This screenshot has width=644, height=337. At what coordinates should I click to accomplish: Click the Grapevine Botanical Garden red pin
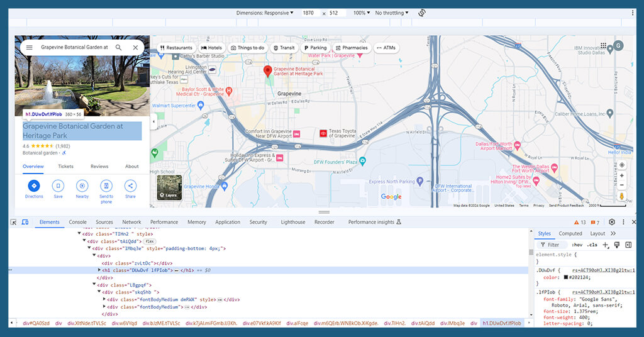[267, 72]
